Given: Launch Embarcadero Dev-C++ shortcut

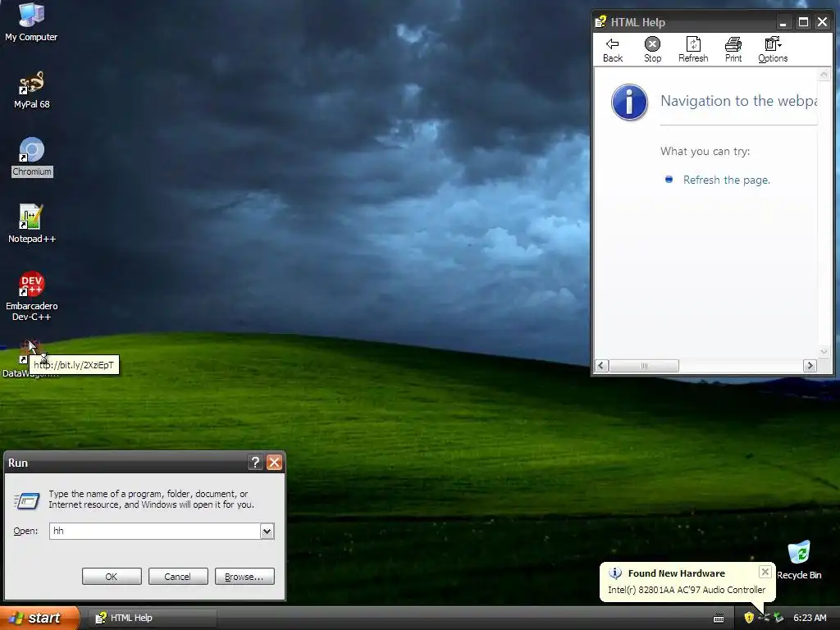Looking at the screenshot, I should 31,295.
